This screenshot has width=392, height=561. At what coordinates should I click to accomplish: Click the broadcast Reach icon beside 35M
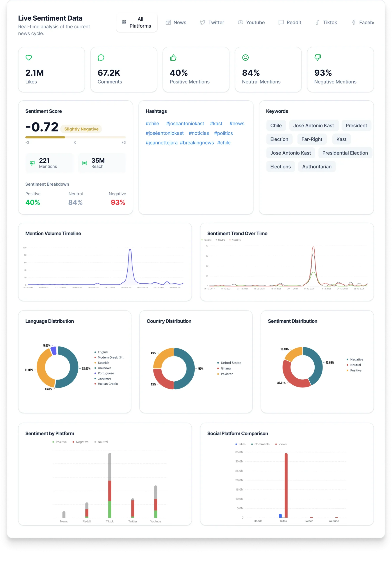(85, 163)
